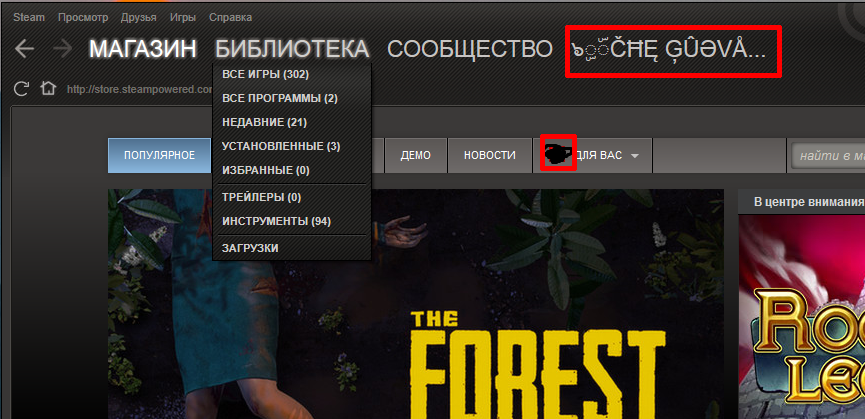Image resolution: width=865 pixels, height=419 pixels.
Task: Click the store search field
Action: click(x=828, y=156)
